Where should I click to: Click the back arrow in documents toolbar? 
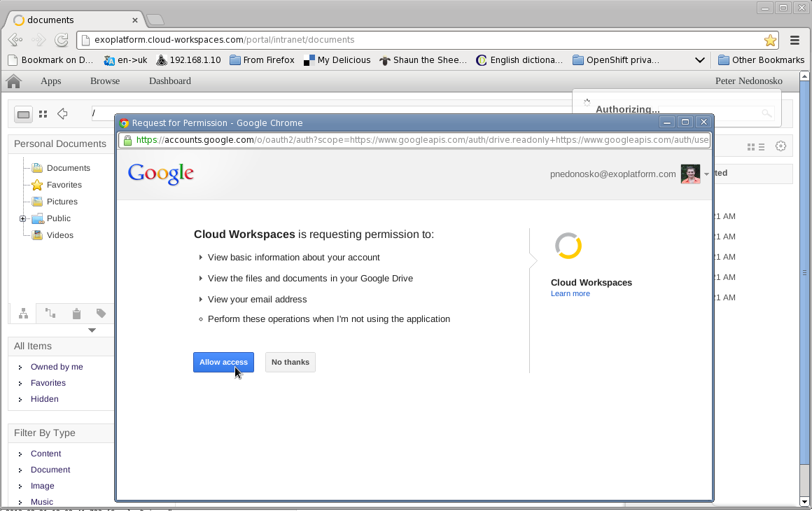point(62,113)
